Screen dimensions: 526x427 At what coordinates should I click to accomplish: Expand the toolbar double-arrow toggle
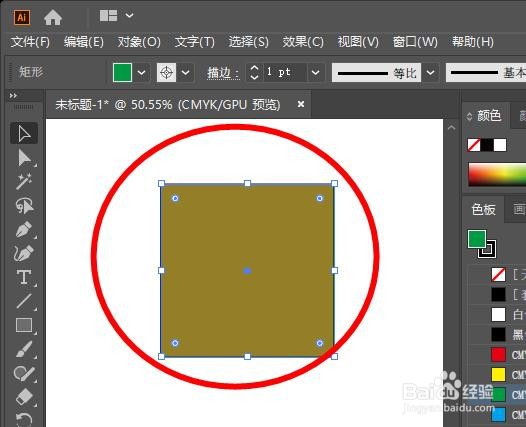point(13,96)
